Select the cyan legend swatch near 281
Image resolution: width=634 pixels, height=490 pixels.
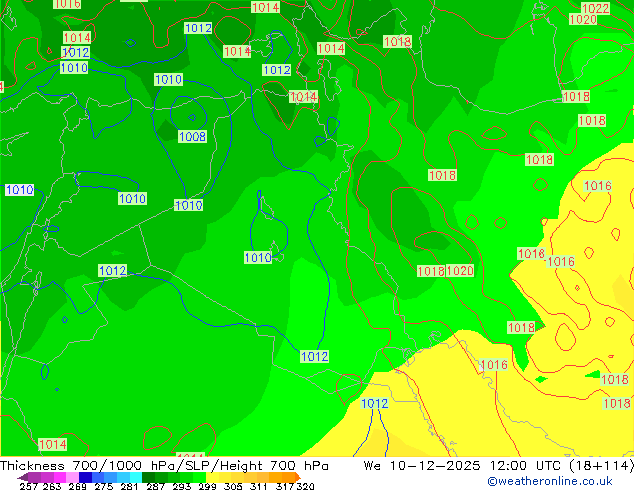pyautogui.click(x=136, y=477)
